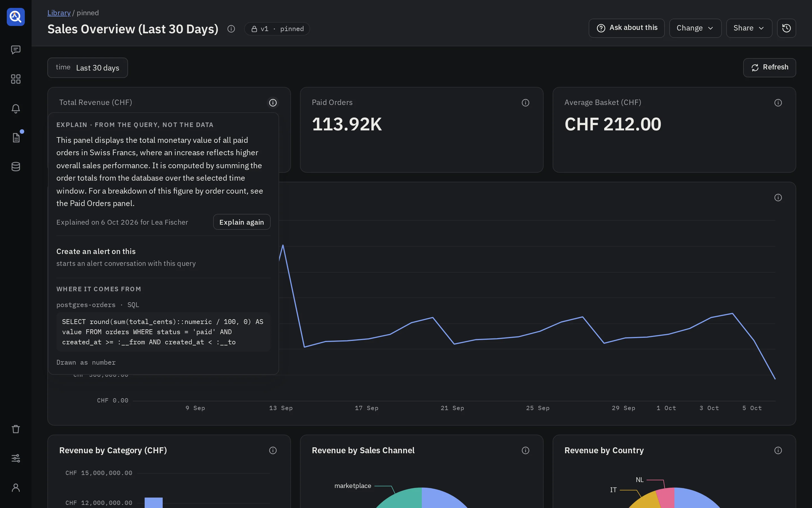Image resolution: width=812 pixels, height=508 pixels.
Task: Click the CHF 212.00 Average Basket value
Action: point(613,124)
